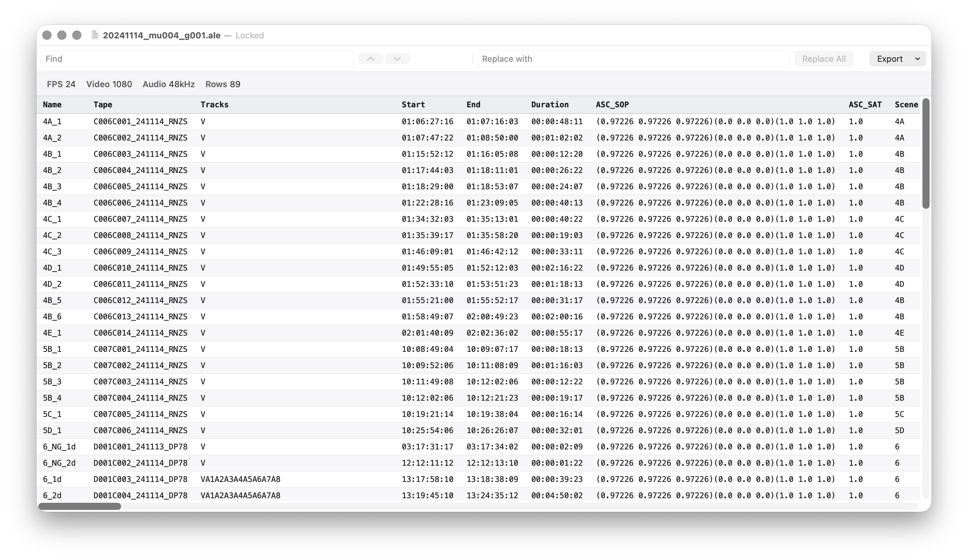Image resolution: width=968 pixels, height=560 pixels.
Task: Click the Locked status in title bar
Action: tap(250, 35)
